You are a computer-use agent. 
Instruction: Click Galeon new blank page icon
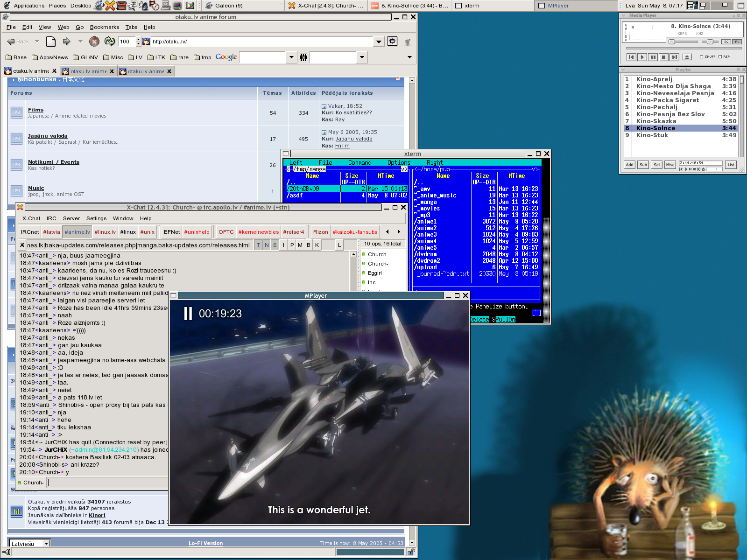51,42
